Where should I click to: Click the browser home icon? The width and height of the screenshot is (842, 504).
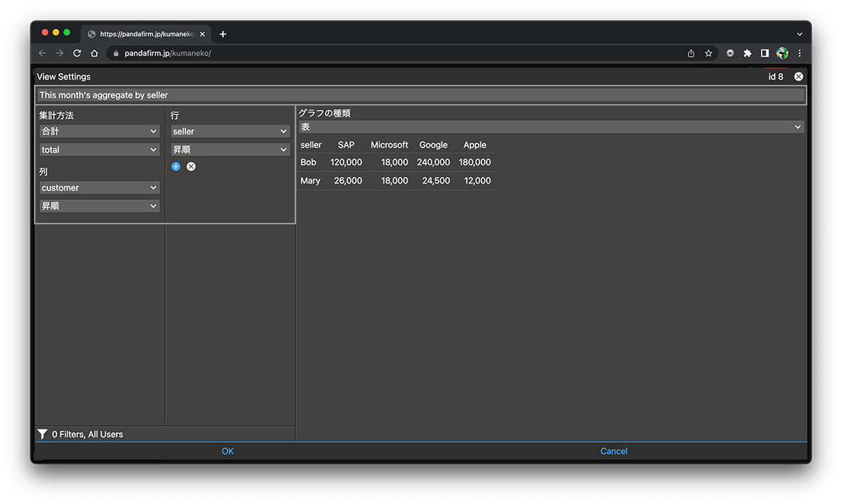click(95, 53)
